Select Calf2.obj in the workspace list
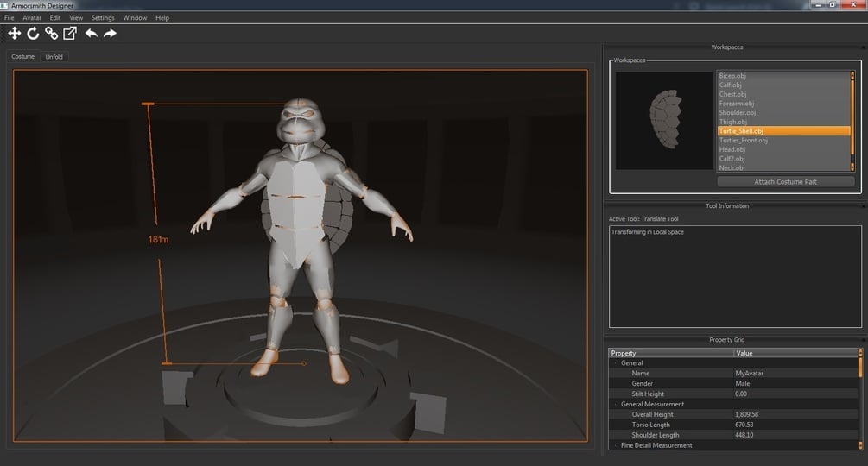Screen dimensions: 868x466 [x=783, y=159]
